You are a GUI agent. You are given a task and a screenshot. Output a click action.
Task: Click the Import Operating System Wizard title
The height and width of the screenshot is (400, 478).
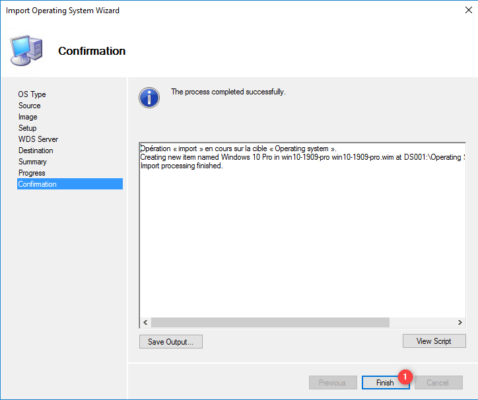[x=62, y=10]
